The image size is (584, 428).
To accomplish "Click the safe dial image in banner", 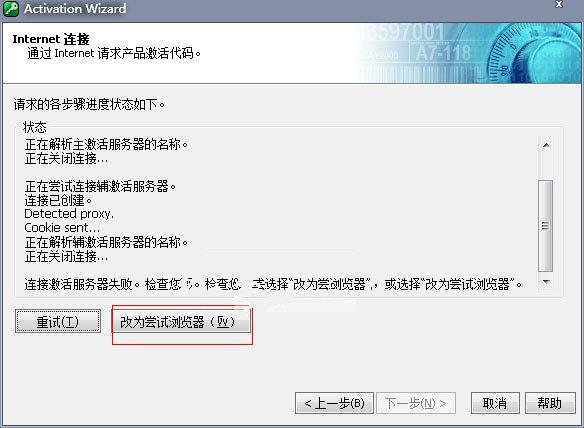I will 533,53.
